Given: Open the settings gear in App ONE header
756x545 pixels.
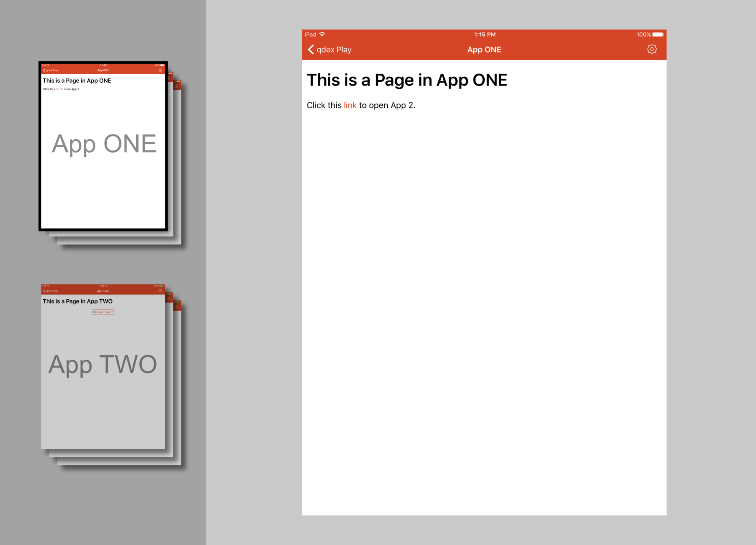Looking at the screenshot, I should click(652, 49).
